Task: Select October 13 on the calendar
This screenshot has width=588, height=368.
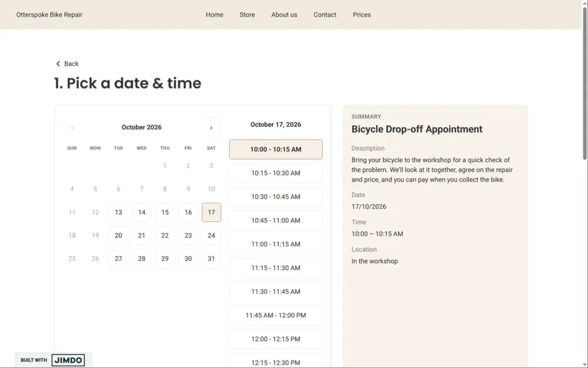Action: [118, 213]
